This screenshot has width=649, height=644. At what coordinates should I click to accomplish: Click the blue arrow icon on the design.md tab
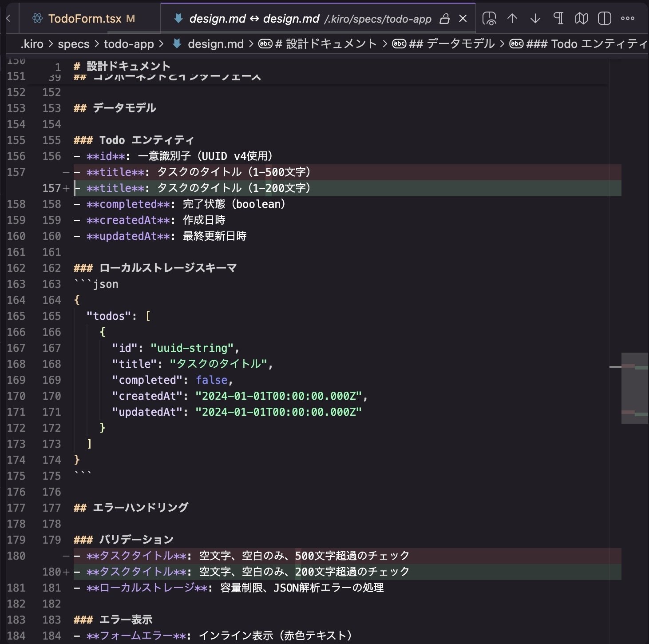pos(177,18)
